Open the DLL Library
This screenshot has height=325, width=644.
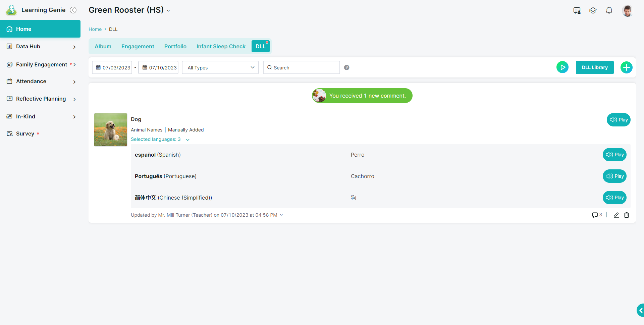coord(594,67)
